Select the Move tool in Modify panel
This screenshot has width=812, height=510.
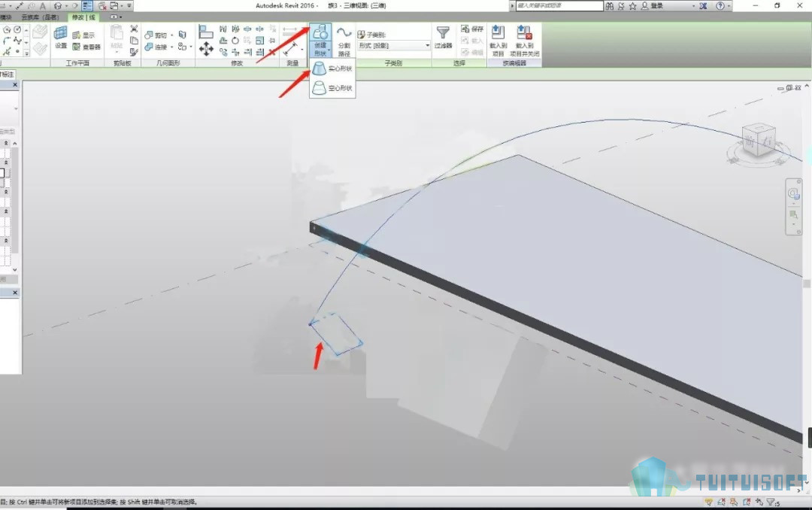[x=206, y=49]
